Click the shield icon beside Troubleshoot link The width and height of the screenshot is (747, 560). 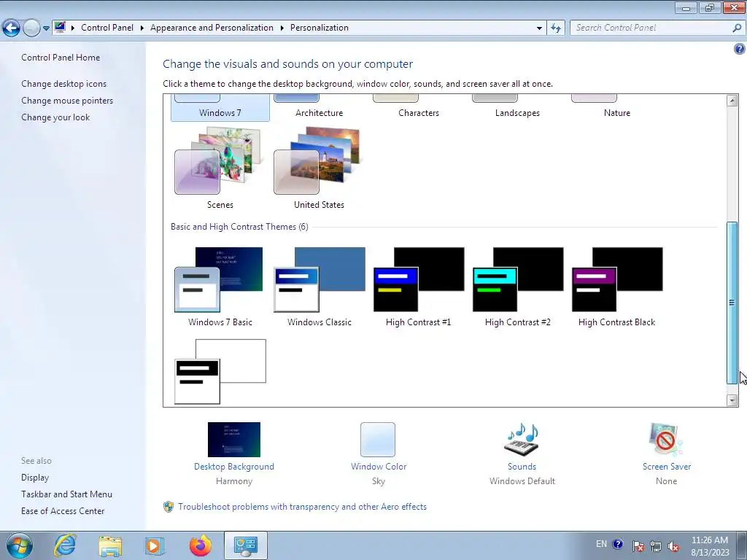169,507
